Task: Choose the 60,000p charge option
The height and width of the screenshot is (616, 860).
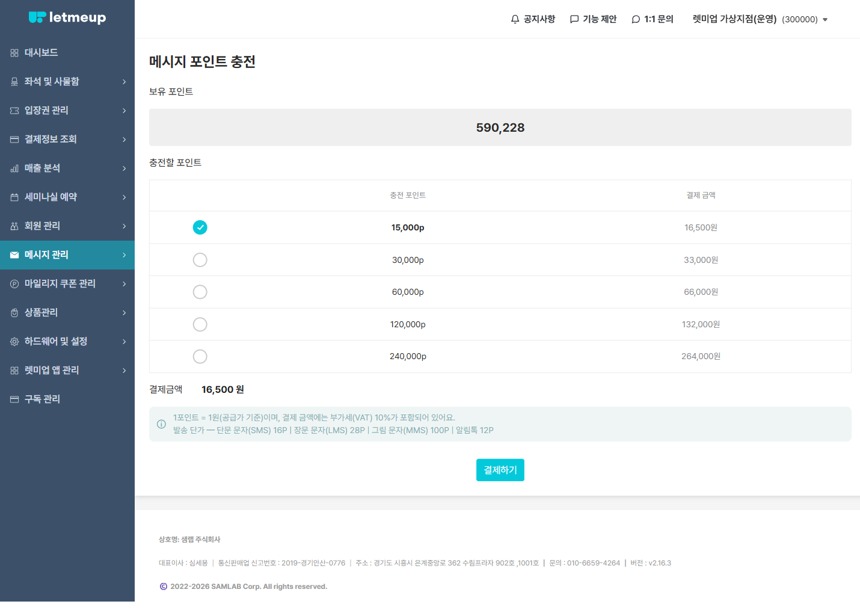Action: (x=200, y=292)
